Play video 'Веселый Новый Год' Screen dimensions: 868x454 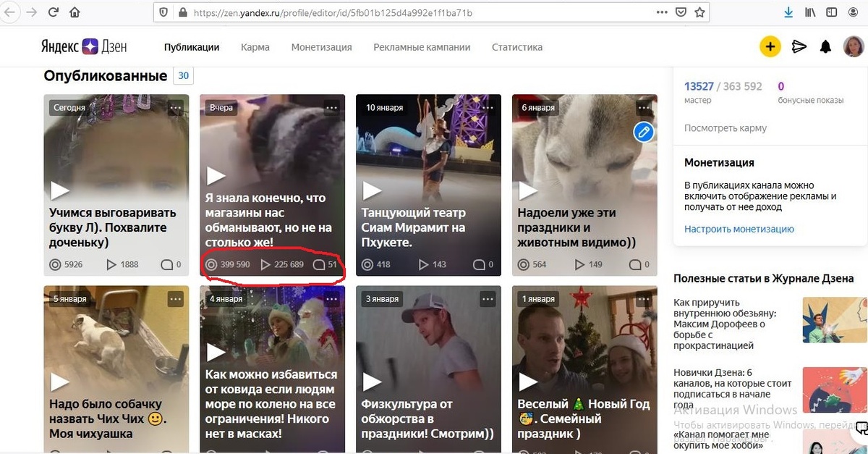[528, 382]
